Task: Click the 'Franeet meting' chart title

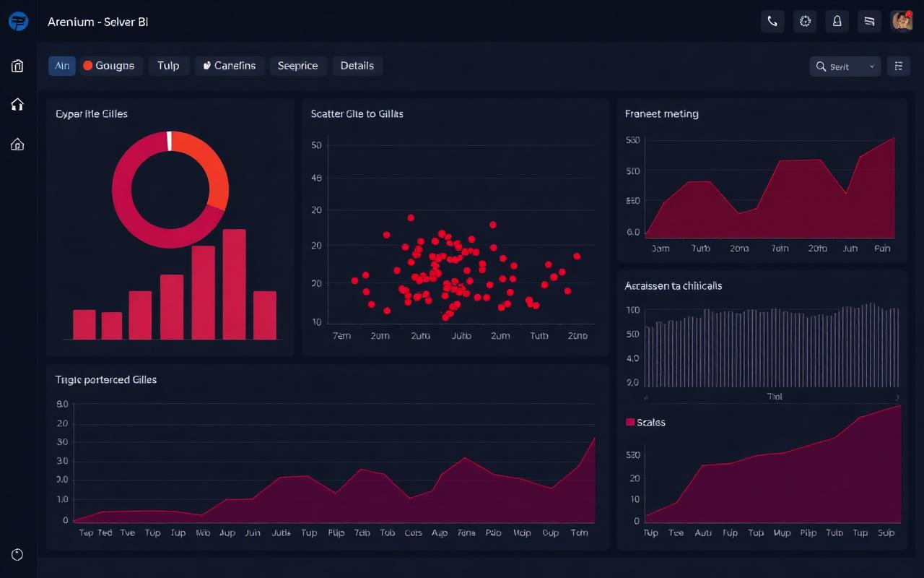Action: coord(661,114)
